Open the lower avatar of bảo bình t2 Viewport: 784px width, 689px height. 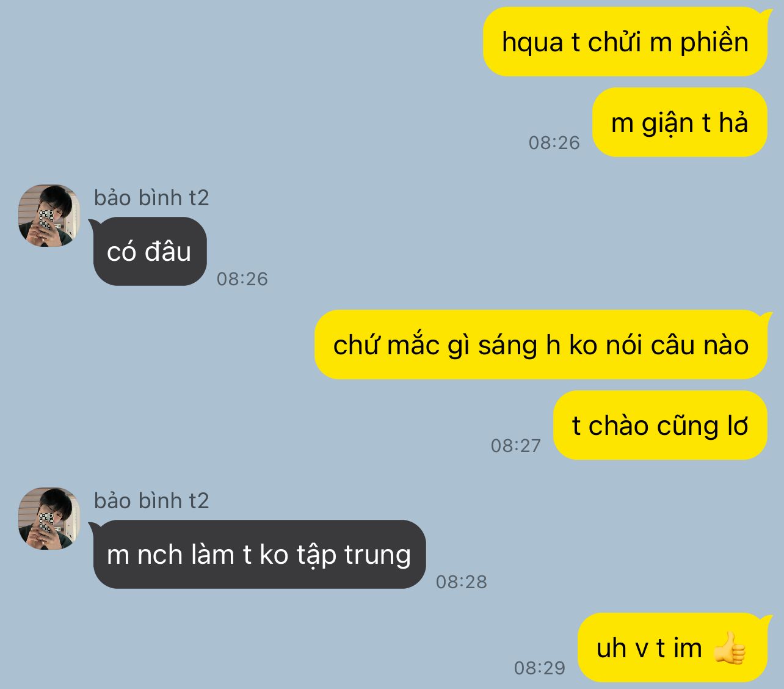coord(49,519)
